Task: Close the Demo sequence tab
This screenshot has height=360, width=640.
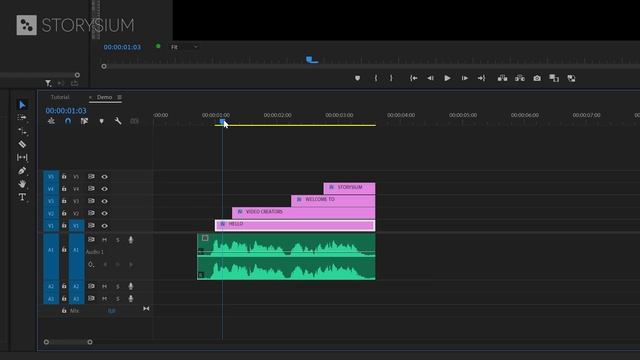Action: (90, 97)
